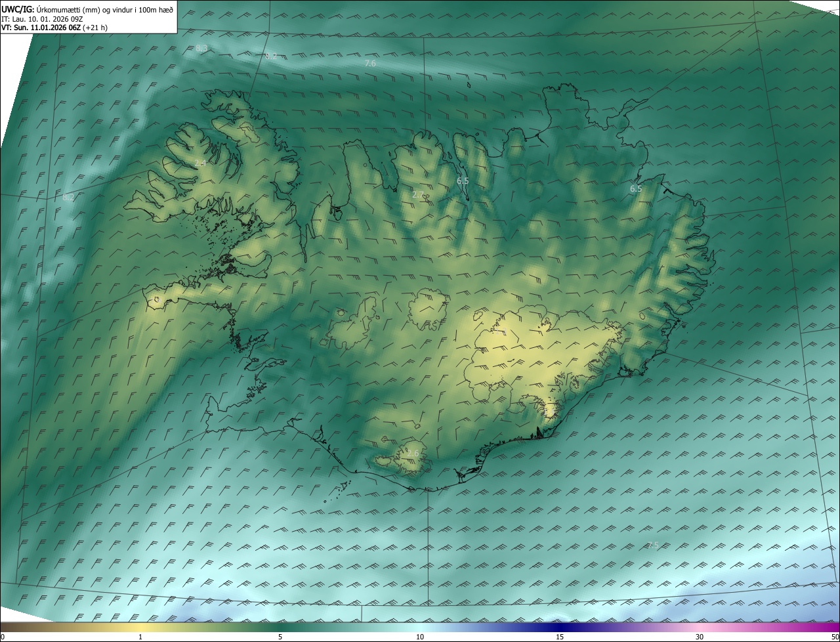Click the colorbar tick label 30
The height and width of the screenshot is (642, 840).
(700, 637)
